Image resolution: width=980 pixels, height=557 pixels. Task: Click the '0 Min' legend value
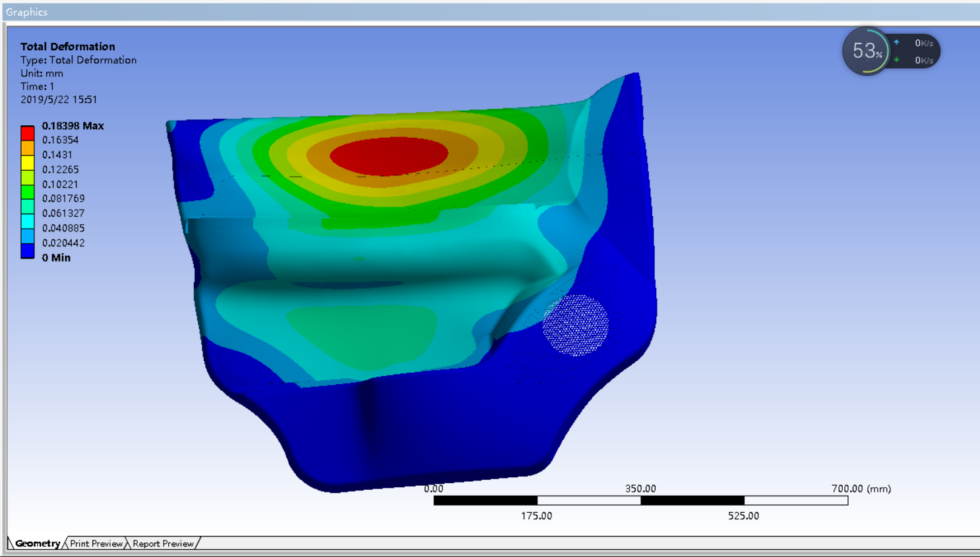coord(56,258)
